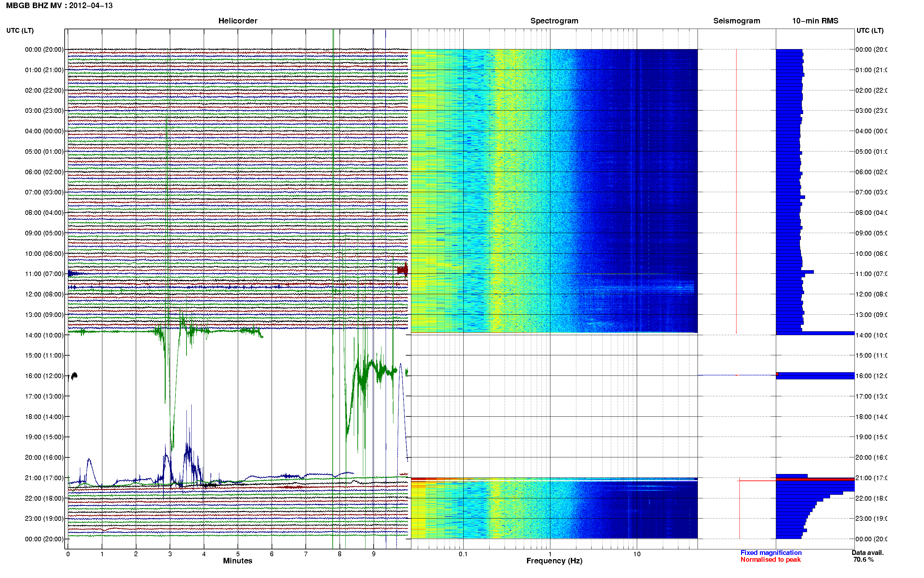Image resolution: width=924 pixels, height=578 pixels.
Task: Select the '09:00 (05:00)' helicorder time label
Action: pos(44,233)
